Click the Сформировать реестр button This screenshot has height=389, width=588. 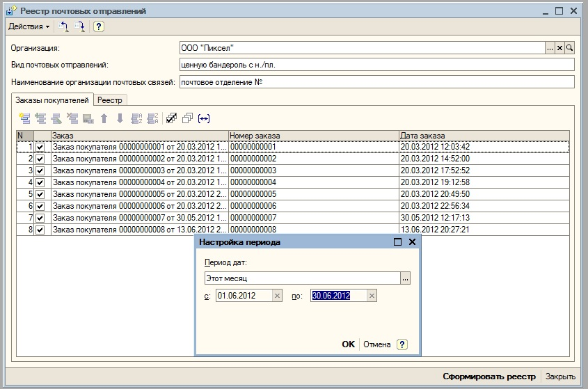point(489,376)
